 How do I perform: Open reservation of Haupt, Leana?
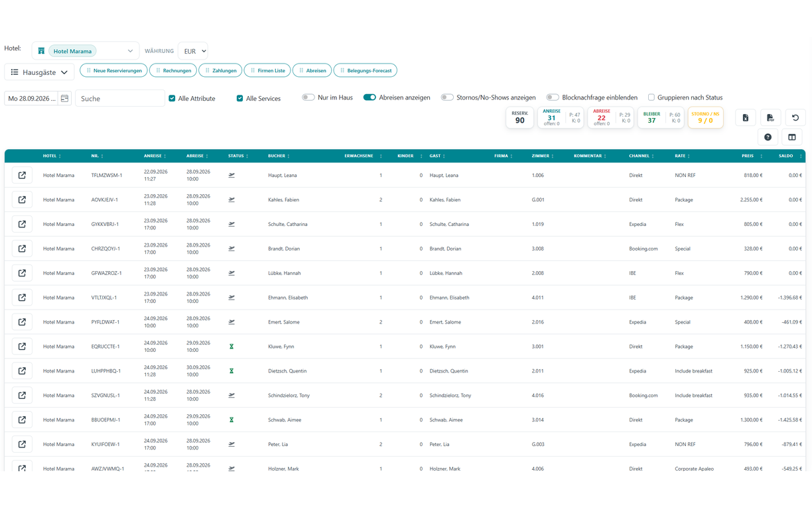click(x=22, y=176)
